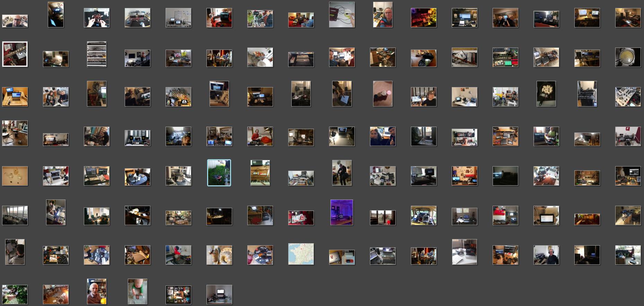Select the glass jars on beige background photo
Viewport: 644px width, 306px height.
tap(15, 176)
